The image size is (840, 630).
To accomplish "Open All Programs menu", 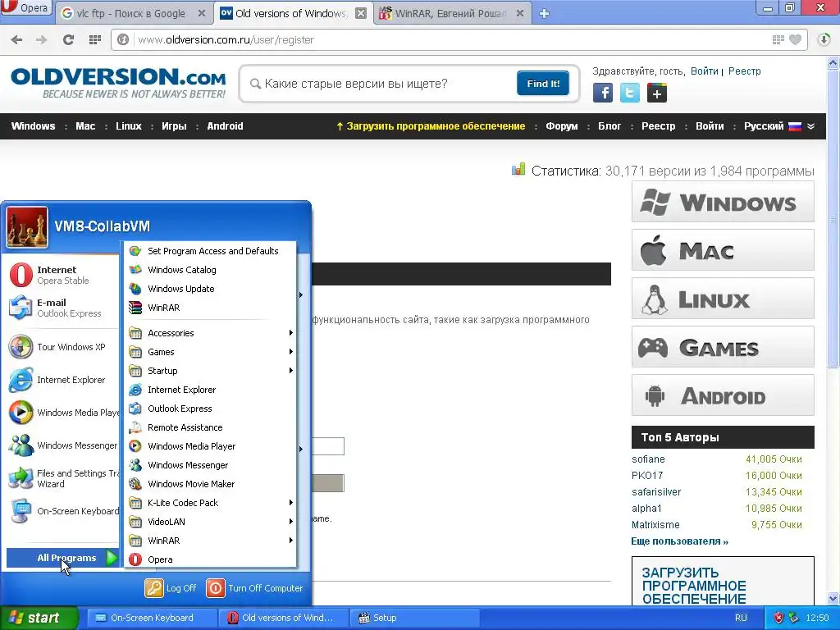I will (x=62, y=558).
